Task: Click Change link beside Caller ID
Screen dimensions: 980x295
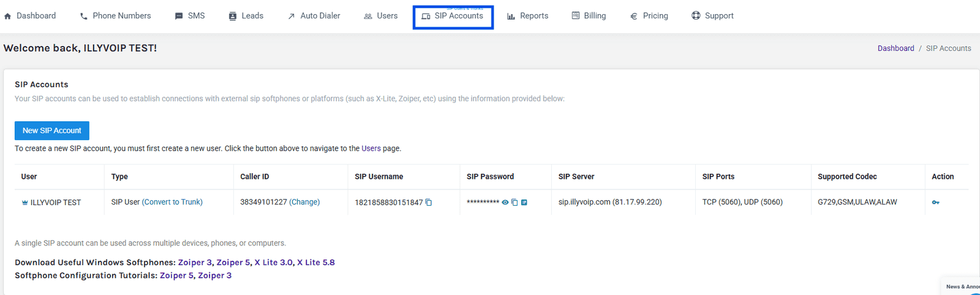Action: click(304, 202)
